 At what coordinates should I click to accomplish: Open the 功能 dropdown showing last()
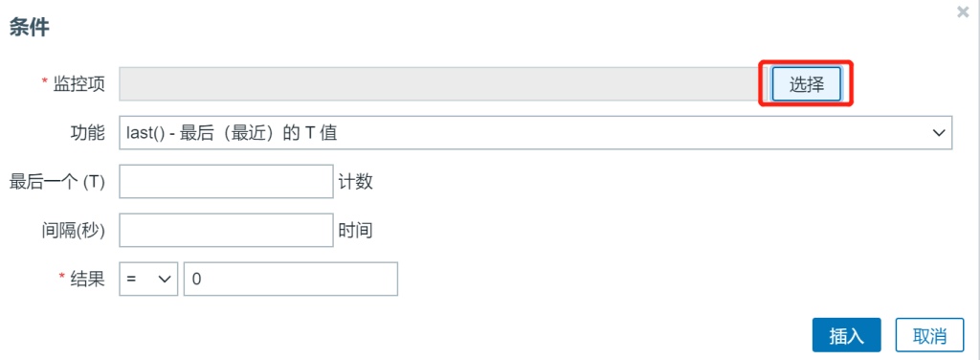(x=536, y=132)
